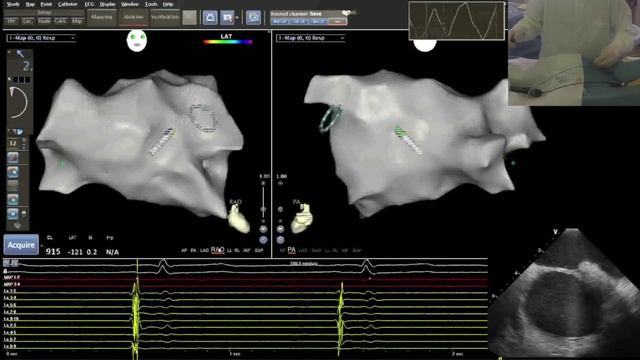
Task: Select LL view in left map
Action: point(229,250)
